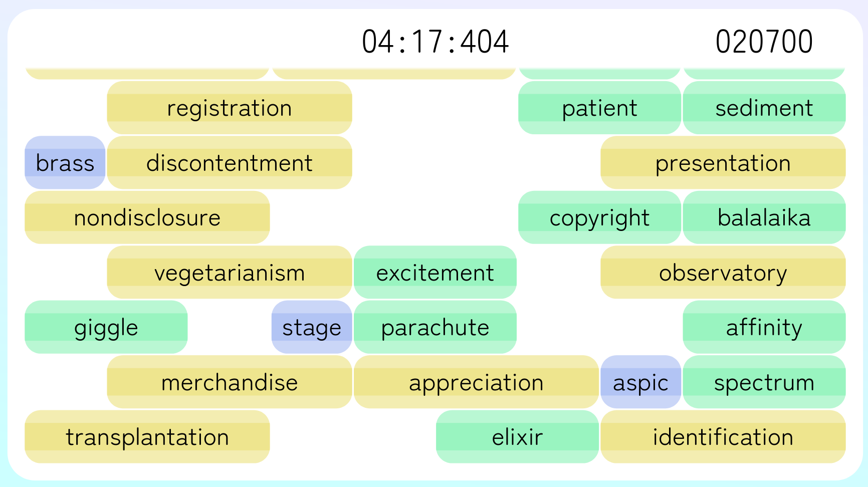Choose the green "patient" tile
Image resolution: width=868 pixels, height=487 pixels.
tap(599, 108)
